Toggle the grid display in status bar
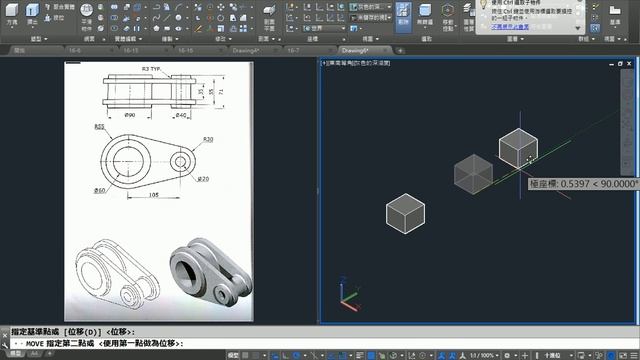This screenshot has height=360, width=640. 245,356
